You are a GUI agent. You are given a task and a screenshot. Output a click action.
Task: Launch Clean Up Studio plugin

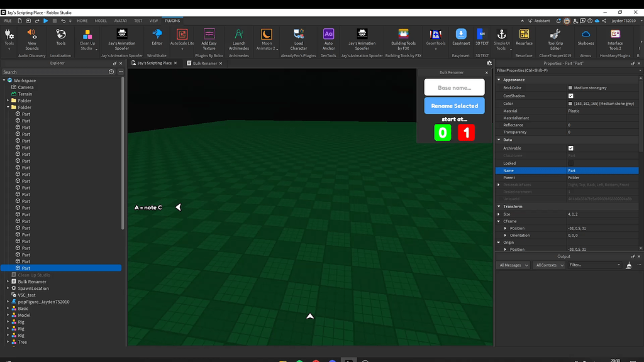click(x=87, y=39)
